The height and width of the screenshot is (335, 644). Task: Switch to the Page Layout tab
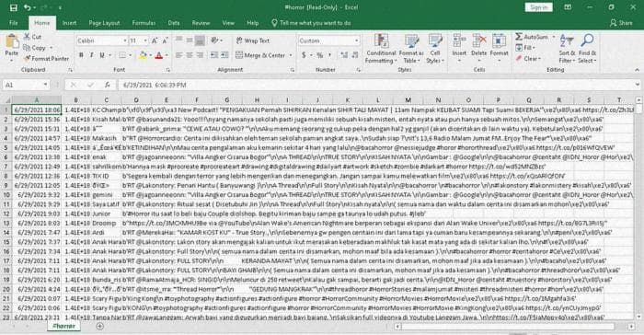(104, 23)
